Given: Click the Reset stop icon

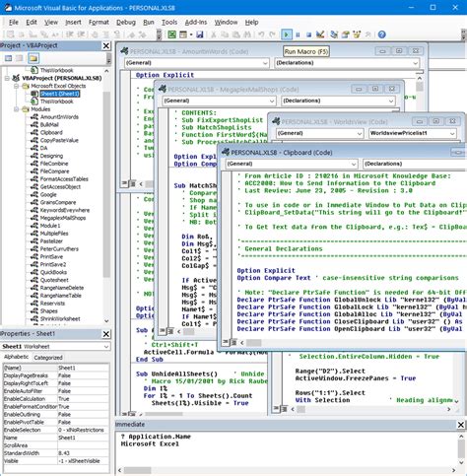Looking at the screenshot, I should click(308, 34).
